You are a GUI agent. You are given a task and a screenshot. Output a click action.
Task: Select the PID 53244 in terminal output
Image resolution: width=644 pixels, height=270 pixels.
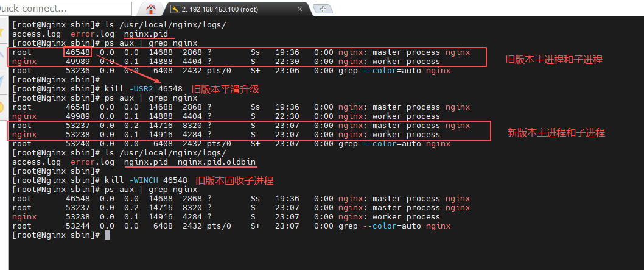pyautogui.click(x=77, y=226)
